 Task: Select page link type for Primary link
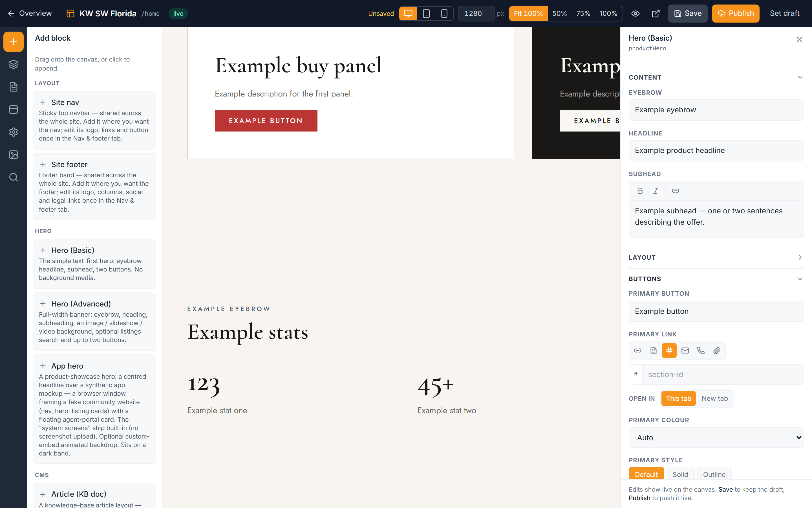[653, 351]
